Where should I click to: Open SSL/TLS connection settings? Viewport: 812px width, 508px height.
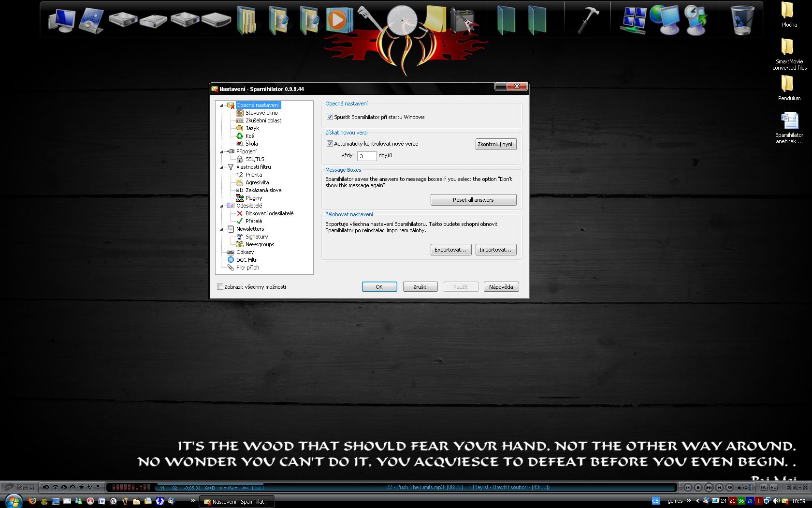(x=255, y=159)
